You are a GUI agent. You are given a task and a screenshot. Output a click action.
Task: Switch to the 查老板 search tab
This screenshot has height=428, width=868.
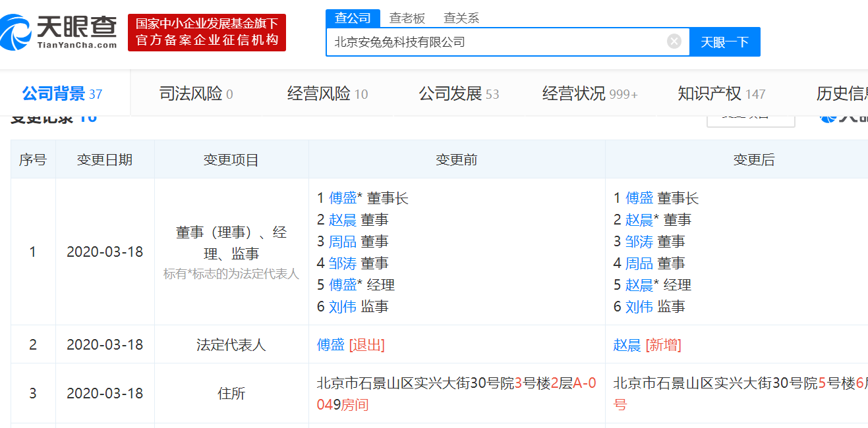407,18
